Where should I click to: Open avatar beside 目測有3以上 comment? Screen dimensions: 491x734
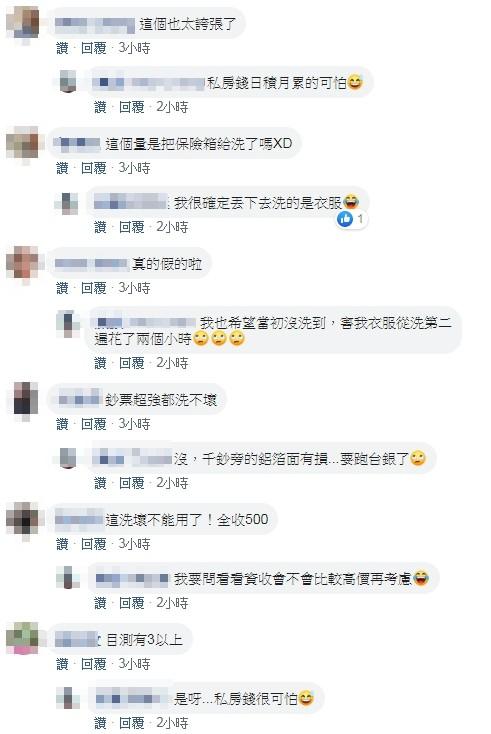(23, 639)
